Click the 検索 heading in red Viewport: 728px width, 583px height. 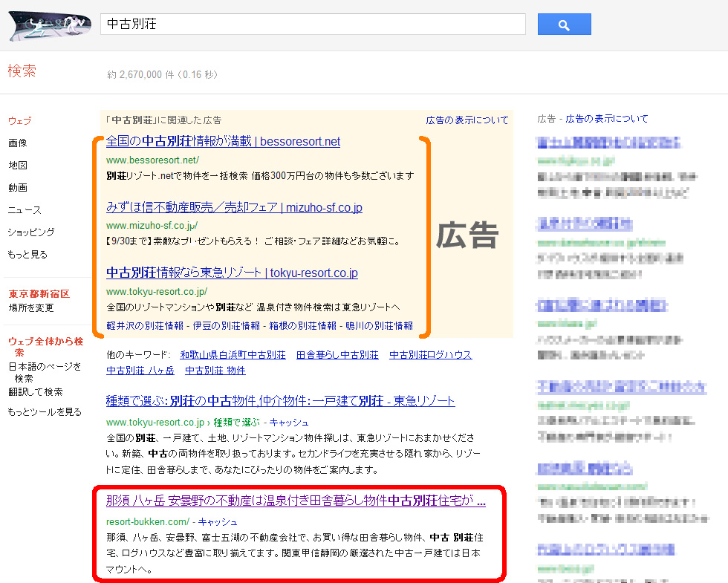[x=22, y=71]
